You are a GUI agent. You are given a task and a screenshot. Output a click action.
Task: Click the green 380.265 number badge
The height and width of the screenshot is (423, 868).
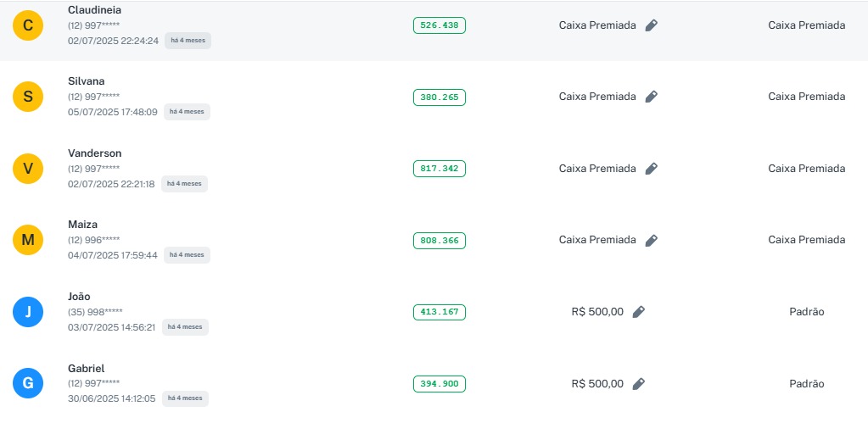click(x=439, y=97)
